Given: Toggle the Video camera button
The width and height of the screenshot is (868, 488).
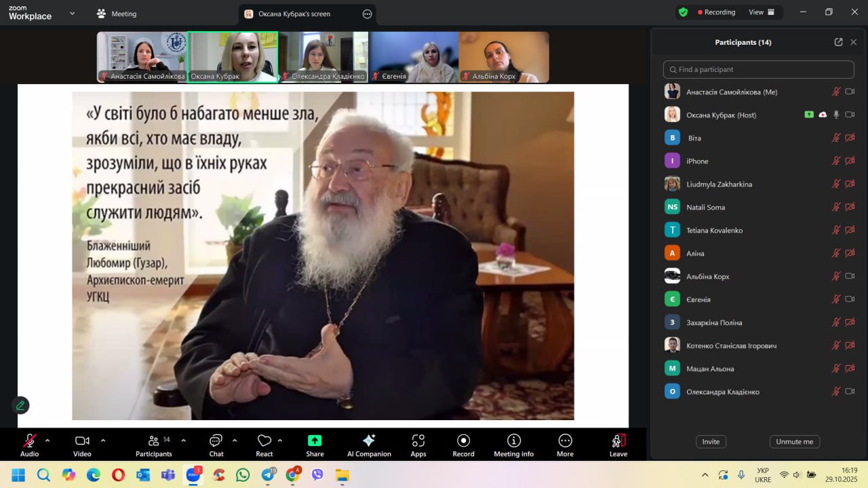Looking at the screenshot, I should click(82, 445).
